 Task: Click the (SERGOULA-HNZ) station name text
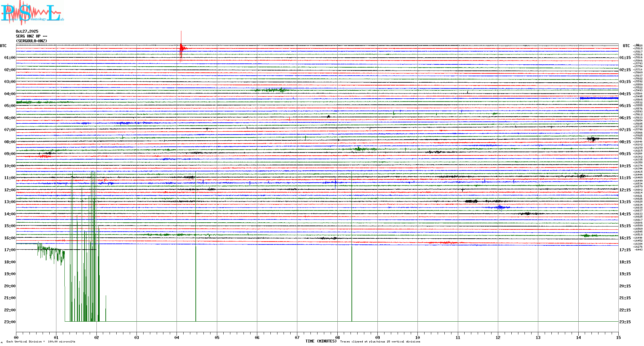click(x=31, y=41)
